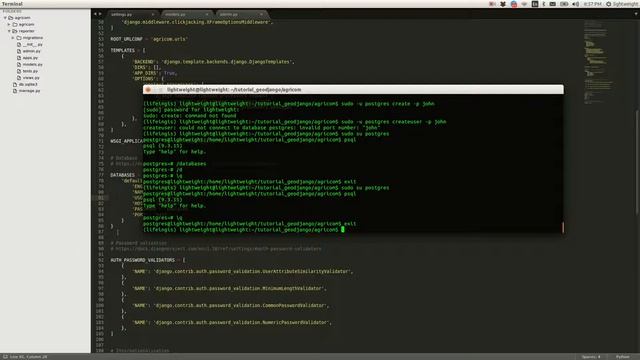
Task: Open the Wi-Fi network indicator
Action: 524,4
